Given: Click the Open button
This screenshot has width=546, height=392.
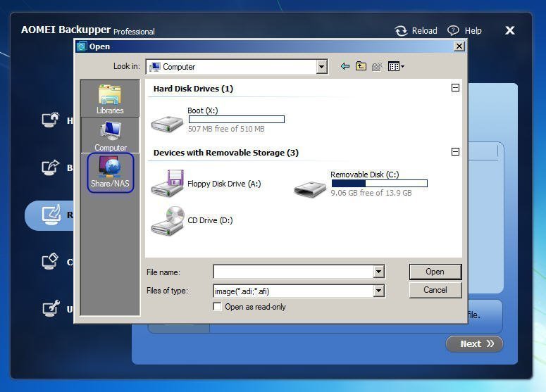Looking at the screenshot, I should point(435,272).
